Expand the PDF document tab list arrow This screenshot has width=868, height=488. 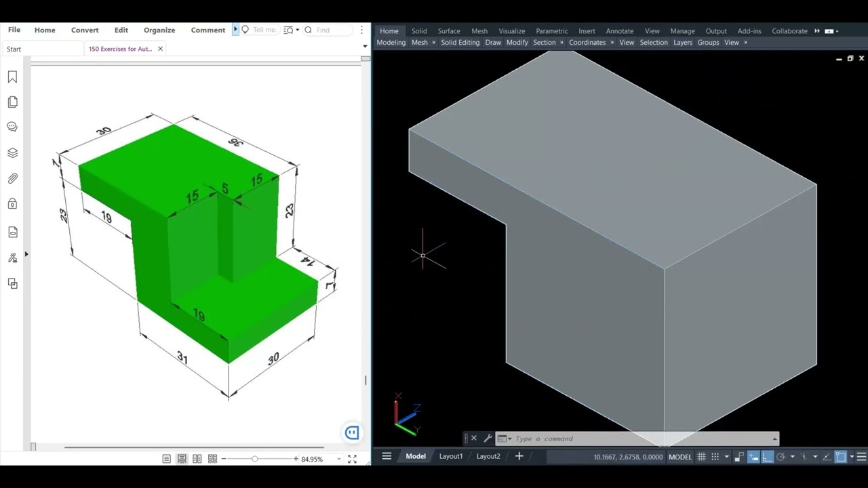[365, 47]
